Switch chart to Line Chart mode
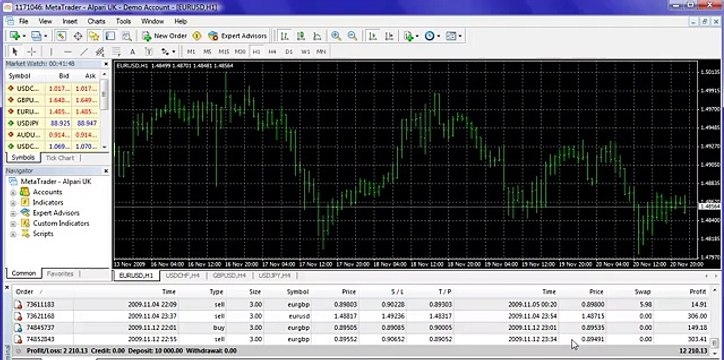724x360 pixels. point(317,36)
